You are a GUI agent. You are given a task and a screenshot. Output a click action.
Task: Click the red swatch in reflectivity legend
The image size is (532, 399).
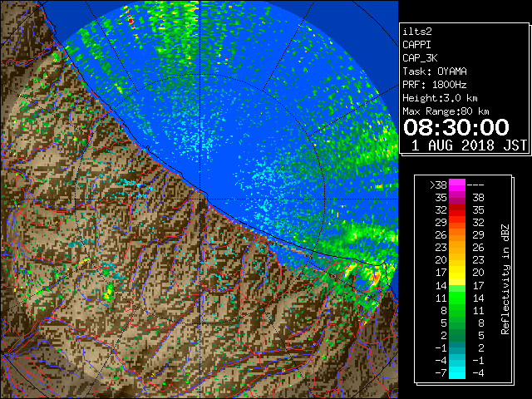coord(457,210)
